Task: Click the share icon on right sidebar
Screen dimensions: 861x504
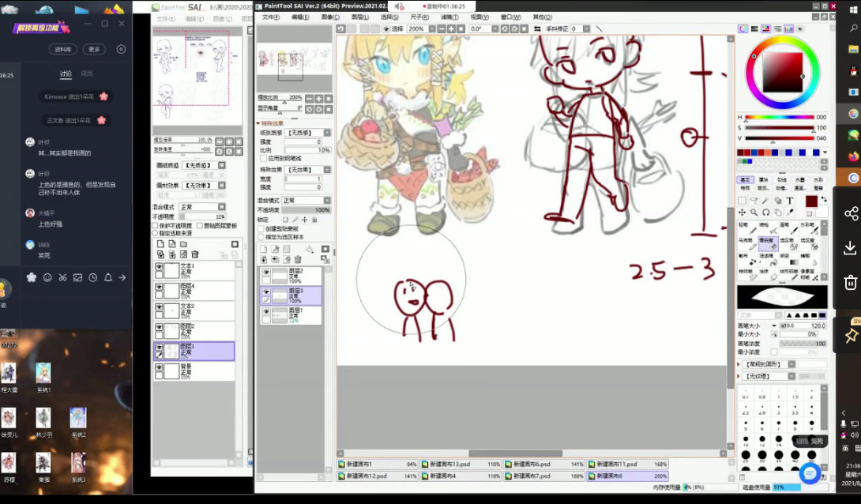Action: click(x=851, y=213)
